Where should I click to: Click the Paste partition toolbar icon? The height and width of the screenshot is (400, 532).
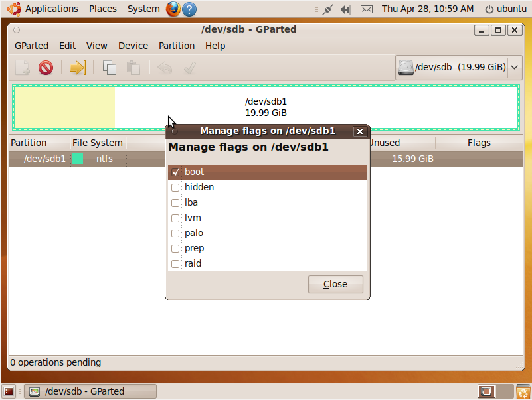point(133,68)
